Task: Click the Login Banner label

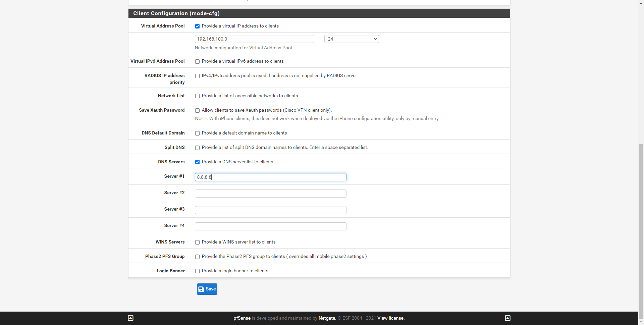Action: (x=171, y=271)
